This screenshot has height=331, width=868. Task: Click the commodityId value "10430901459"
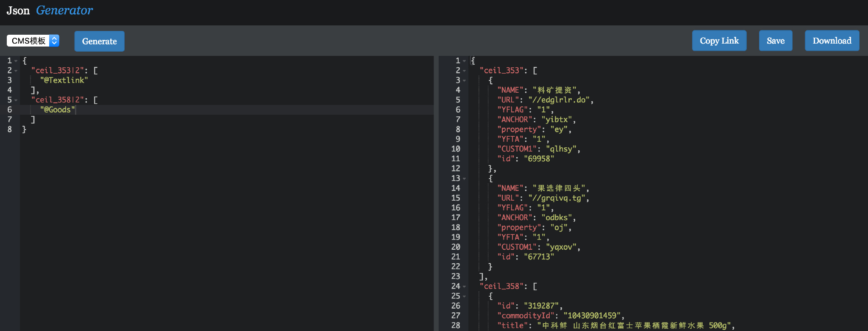[x=592, y=315]
